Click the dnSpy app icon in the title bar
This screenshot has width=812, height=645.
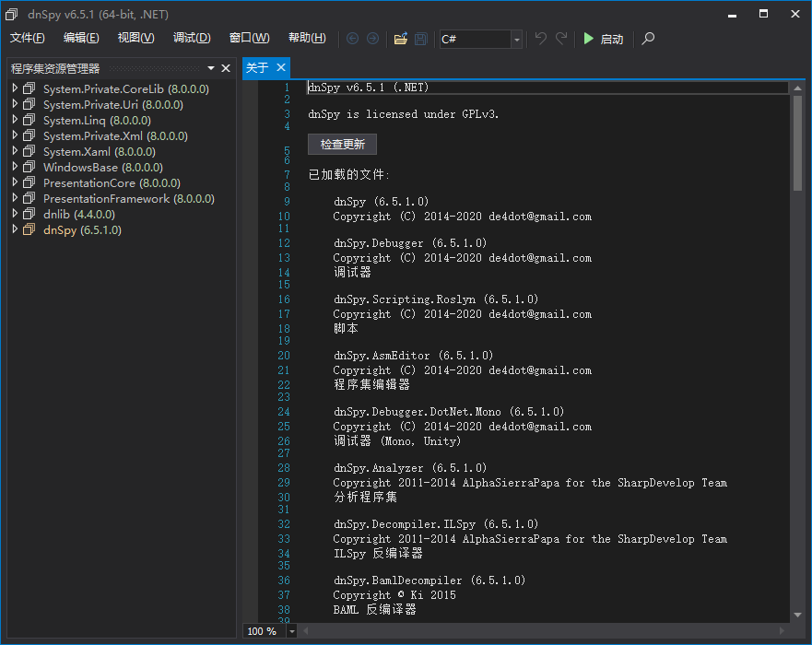(x=11, y=15)
